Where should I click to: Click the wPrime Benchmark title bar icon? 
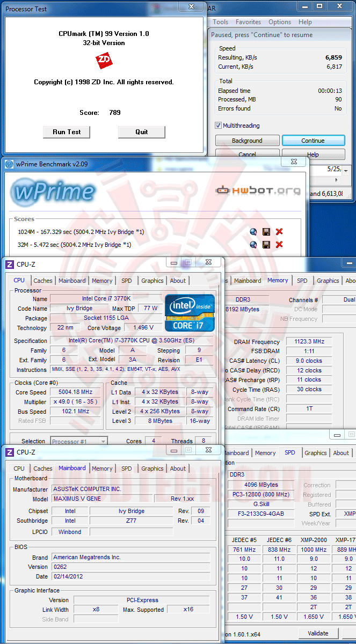click(x=9, y=164)
